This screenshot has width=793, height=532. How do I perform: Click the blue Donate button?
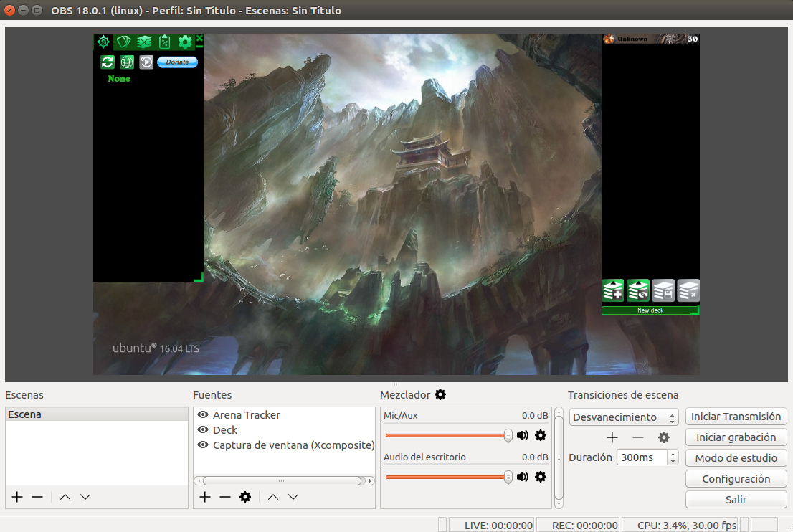point(178,62)
